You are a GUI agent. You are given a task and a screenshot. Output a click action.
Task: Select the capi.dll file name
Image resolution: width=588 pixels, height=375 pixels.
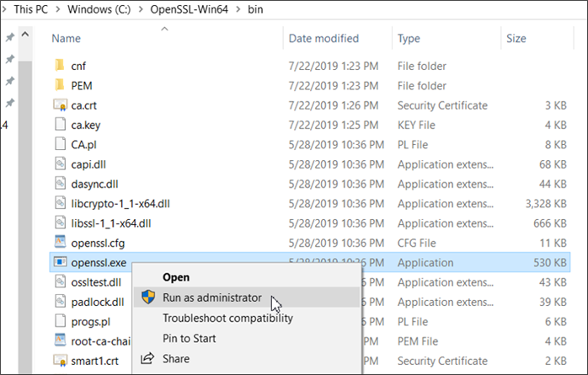[x=88, y=164]
